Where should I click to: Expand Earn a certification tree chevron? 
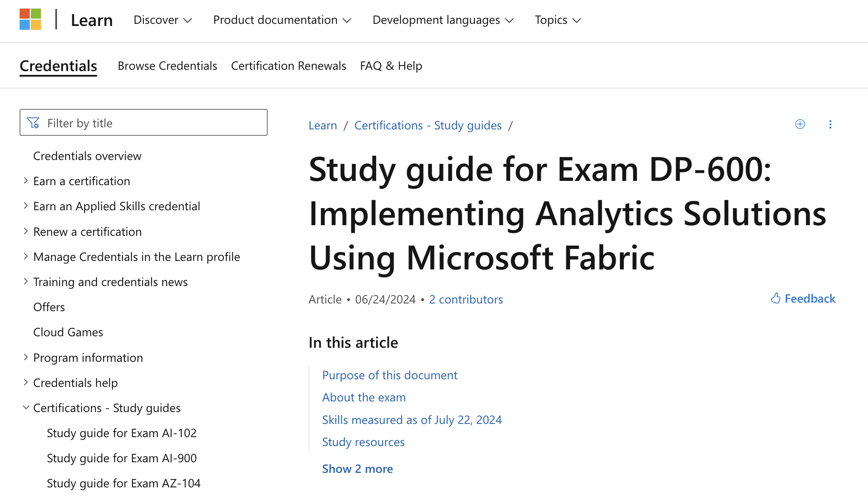(x=26, y=181)
